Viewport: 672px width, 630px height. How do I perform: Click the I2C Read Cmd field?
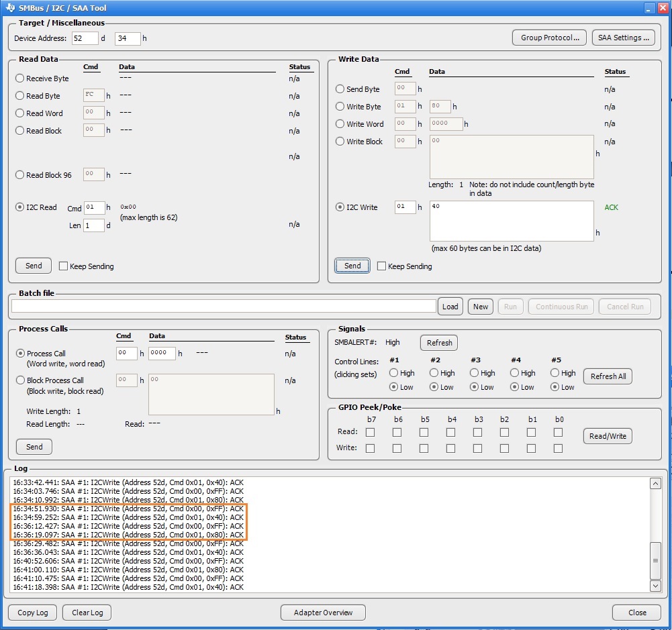pyautogui.click(x=94, y=208)
